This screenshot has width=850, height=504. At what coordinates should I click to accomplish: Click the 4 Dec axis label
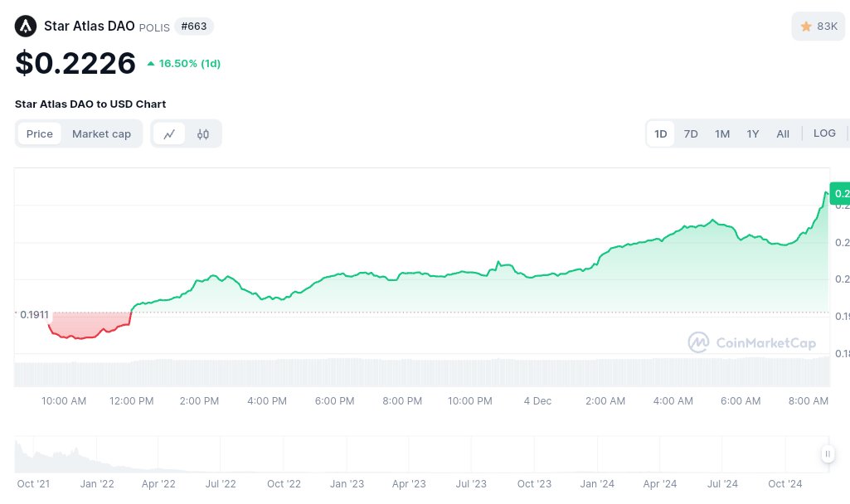click(x=537, y=401)
